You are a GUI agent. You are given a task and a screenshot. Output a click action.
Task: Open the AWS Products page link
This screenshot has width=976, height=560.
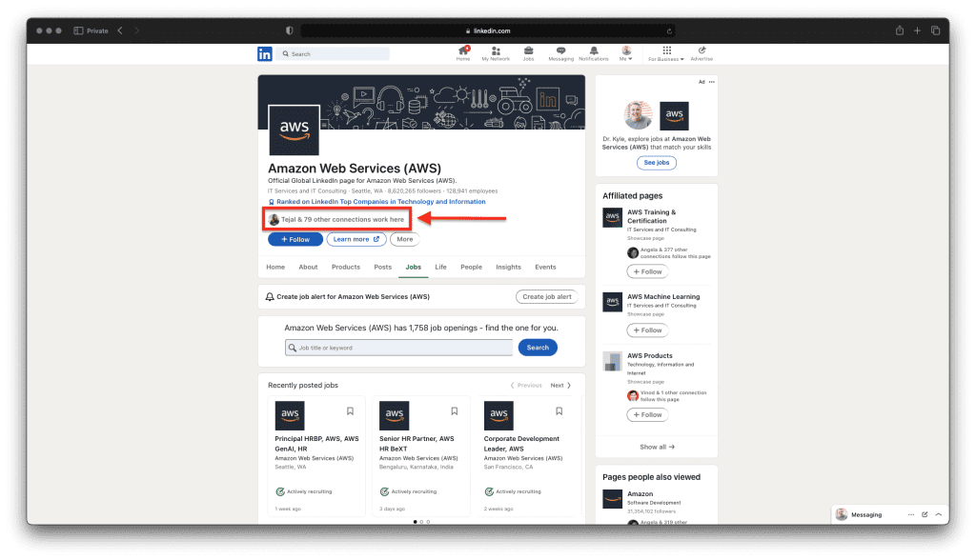[650, 356]
